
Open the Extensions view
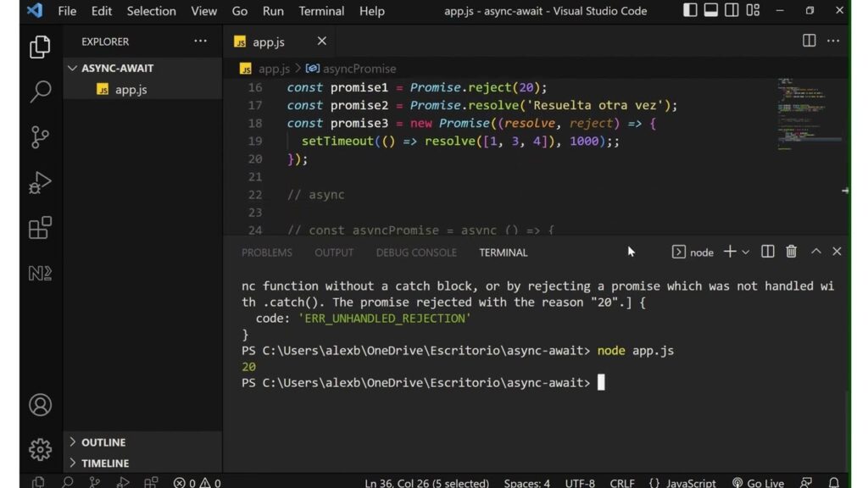(40, 228)
